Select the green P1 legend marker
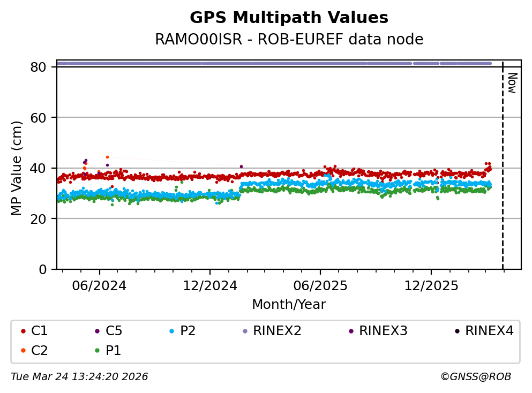This screenshot has height=393, width=532. coord(97,351)
